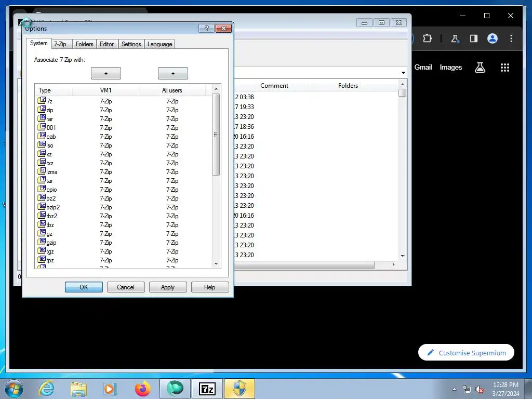532x399 pixels.
Task: Click the file type list scrollbar thumb
Action: coord(216,135)
